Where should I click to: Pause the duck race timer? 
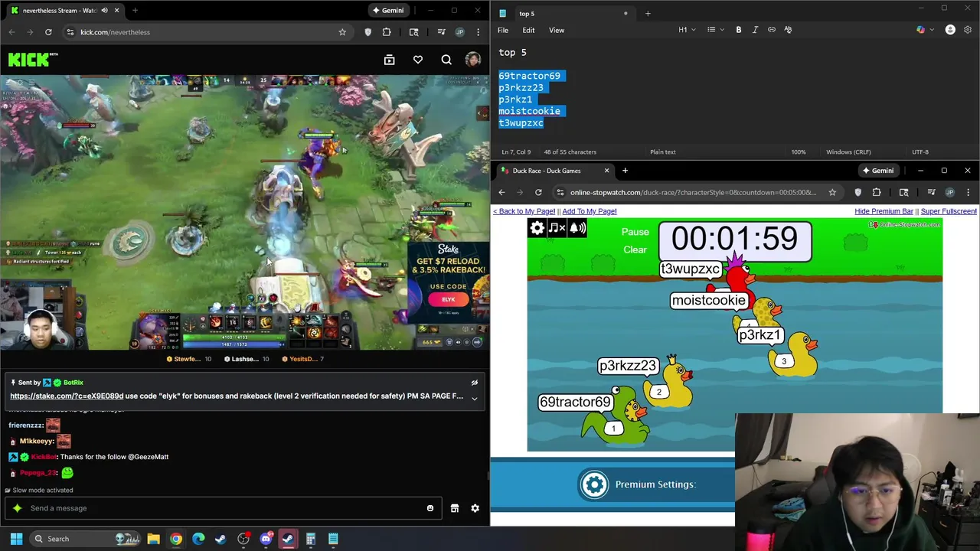635,232
